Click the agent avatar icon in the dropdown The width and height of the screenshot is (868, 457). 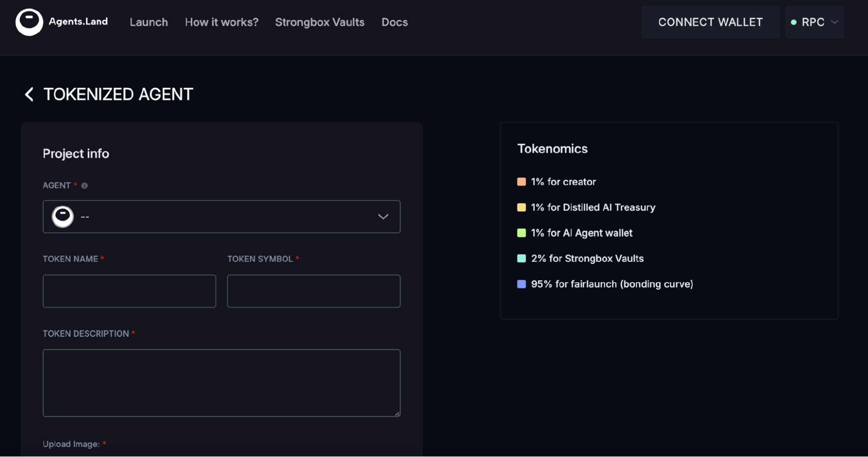pos(63,217)
